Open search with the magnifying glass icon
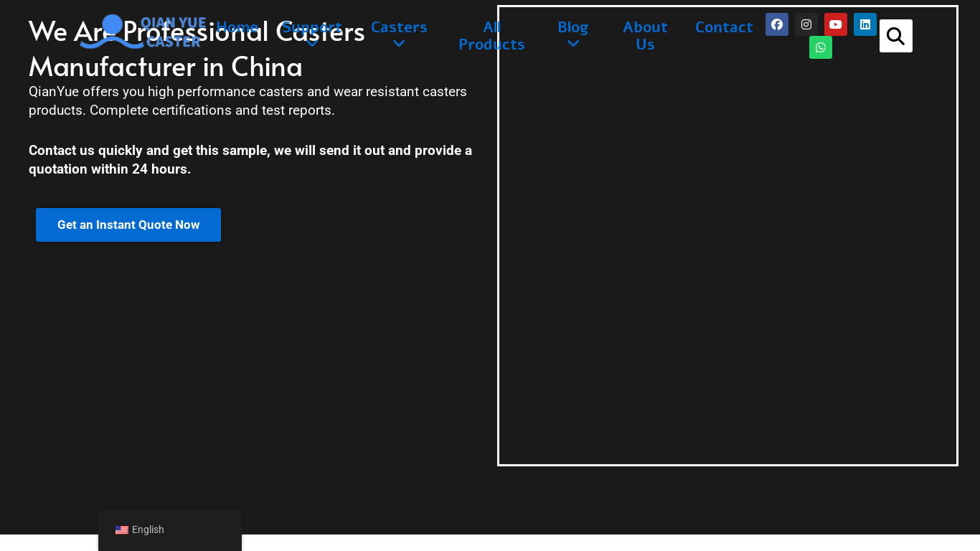The width and height of the screenshot is (980, 551). tap(895, 36)
